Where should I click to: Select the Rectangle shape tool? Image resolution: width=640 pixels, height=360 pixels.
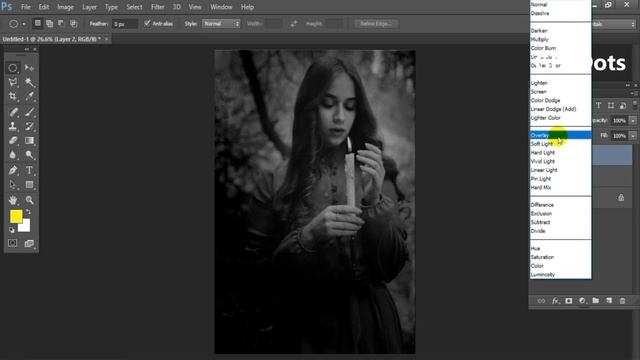[x=29, y=185]
